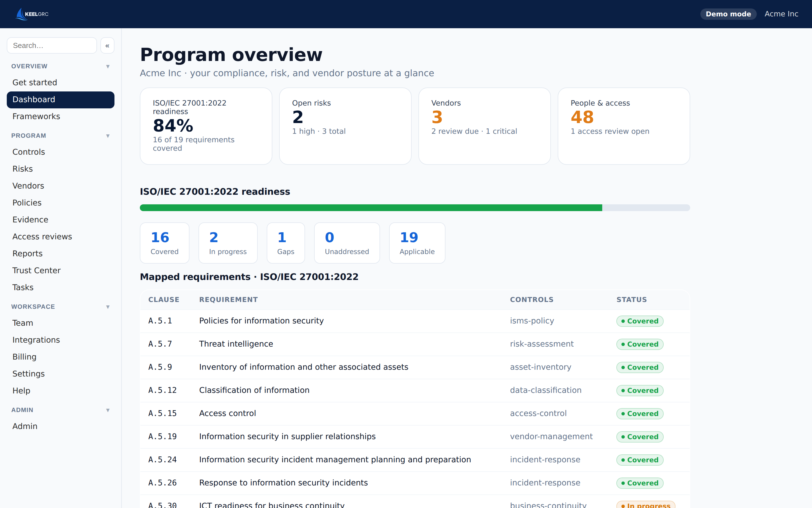This screenshot has height=508, width=812.
Task: Collapse the ADMIN section arrow
Action: (x=108, y=410)
